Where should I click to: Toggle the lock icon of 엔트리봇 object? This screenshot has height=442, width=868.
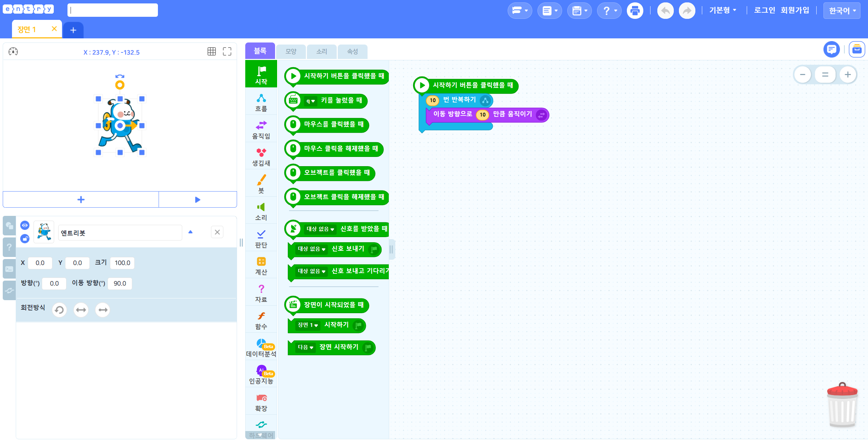coord(25,238)
